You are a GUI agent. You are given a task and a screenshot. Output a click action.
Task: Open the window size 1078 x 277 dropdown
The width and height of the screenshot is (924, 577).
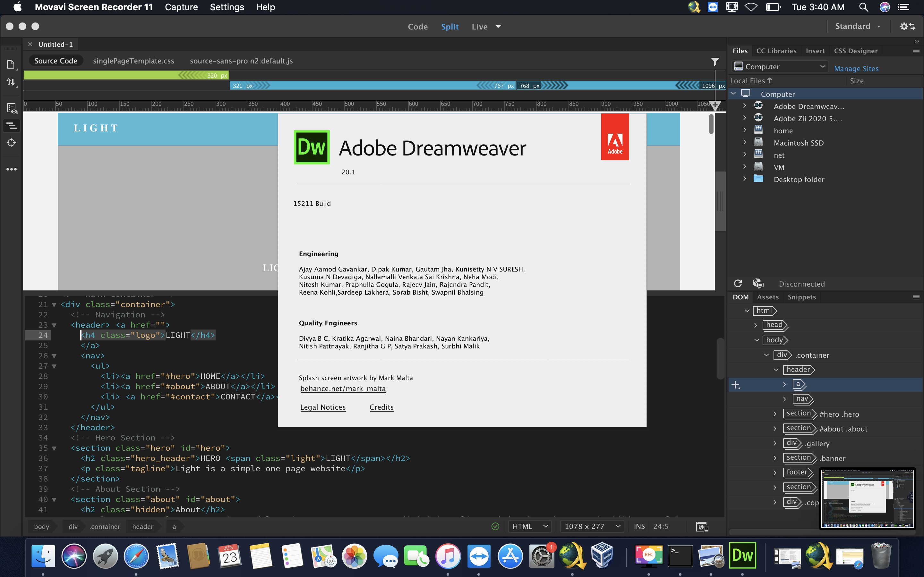pos(591,526)
